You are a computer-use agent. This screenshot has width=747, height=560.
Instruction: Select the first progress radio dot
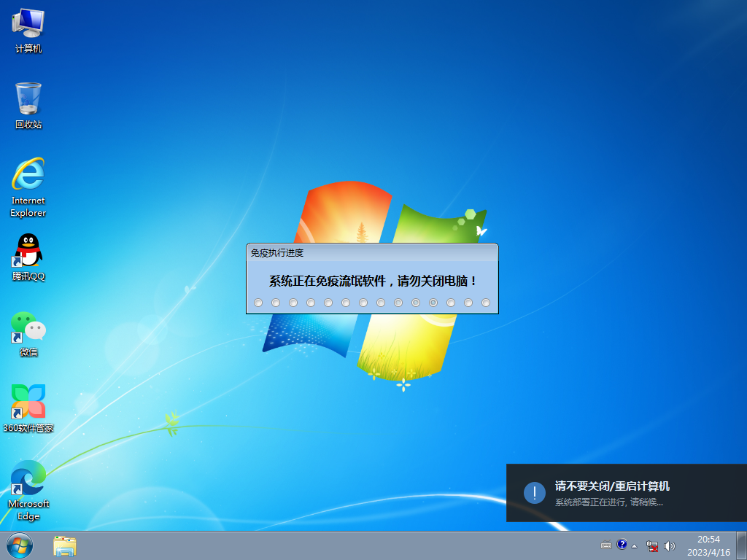point(258,303)
